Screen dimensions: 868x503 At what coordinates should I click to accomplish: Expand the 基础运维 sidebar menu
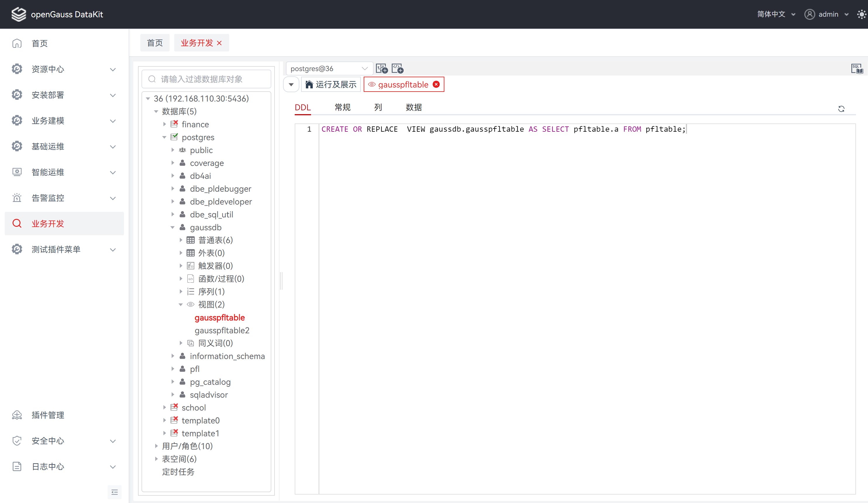(x=64, y=147)
